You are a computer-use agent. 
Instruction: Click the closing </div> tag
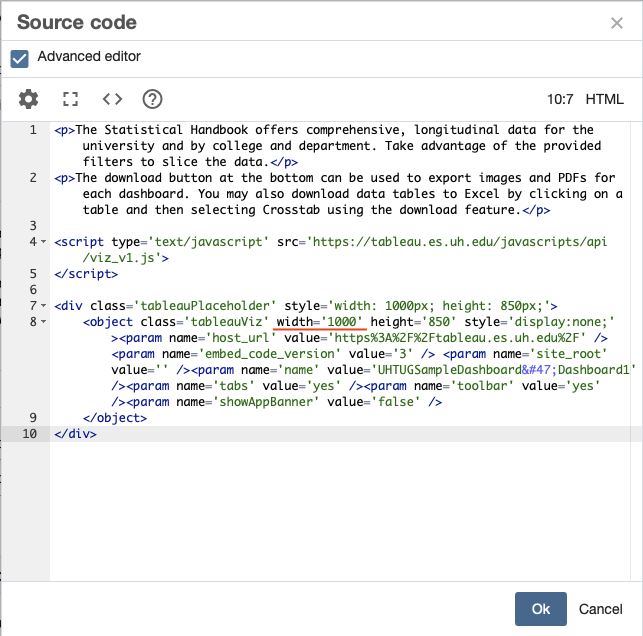pos(75,434)
